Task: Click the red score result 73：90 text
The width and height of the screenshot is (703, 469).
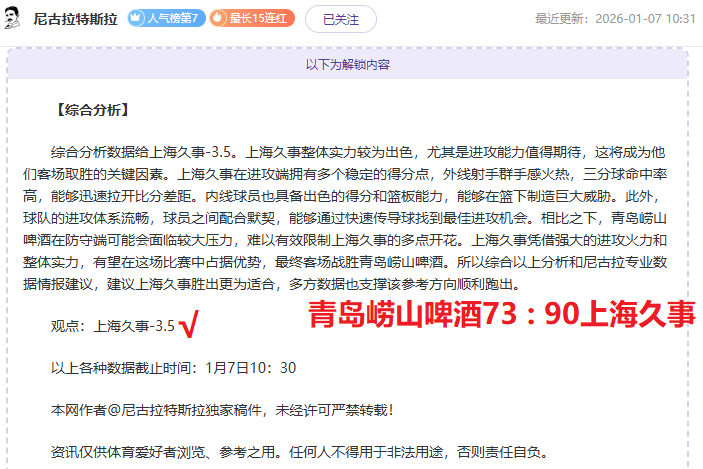Action: (x=500, y=313)
